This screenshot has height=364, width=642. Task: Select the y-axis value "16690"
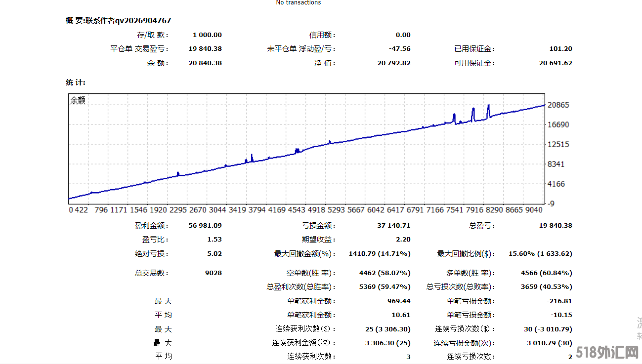pos(559,125)
